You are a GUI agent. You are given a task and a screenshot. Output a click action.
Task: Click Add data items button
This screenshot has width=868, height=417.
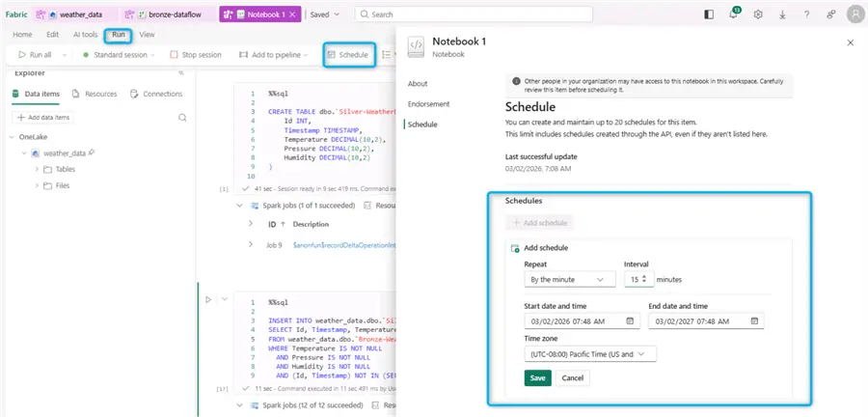(42, 118)
